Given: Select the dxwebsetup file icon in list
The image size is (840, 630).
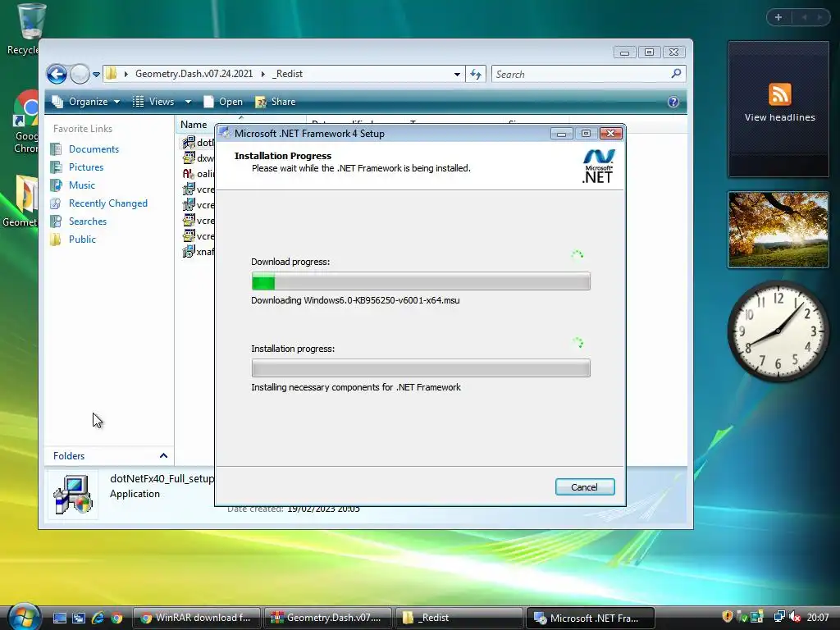Looking at the screenshot, I should coord(189,157).
